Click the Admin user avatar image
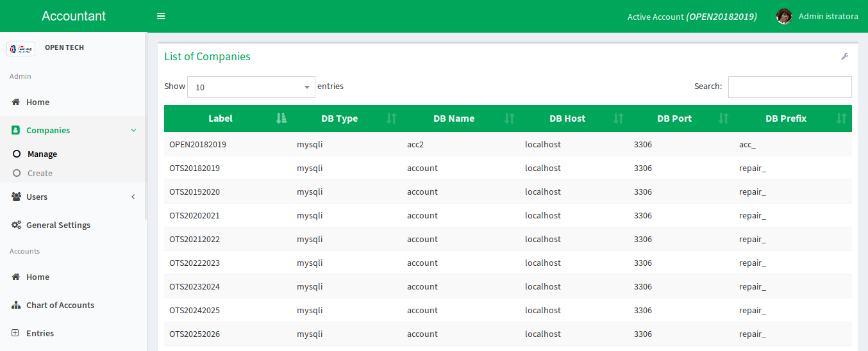This screenshot has height=351, width=868. (784, 16)
